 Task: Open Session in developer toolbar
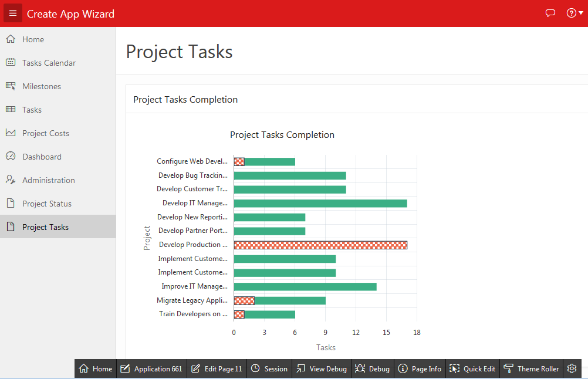[x=269, y=368]
